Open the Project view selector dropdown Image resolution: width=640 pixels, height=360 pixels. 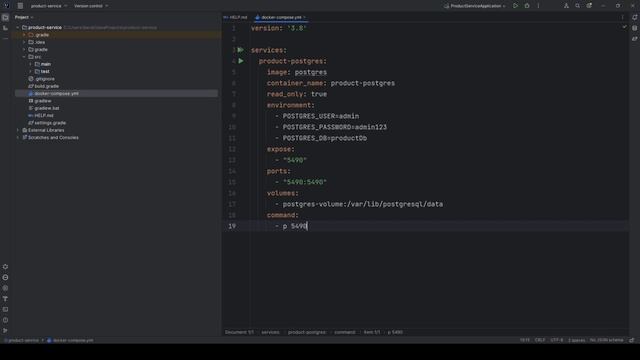click(24, 17)
